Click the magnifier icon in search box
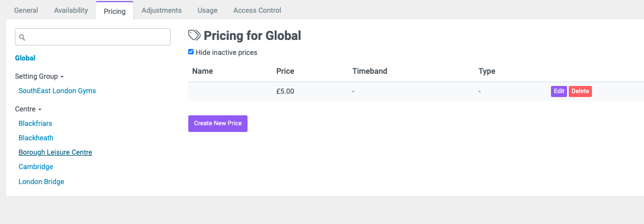The width and height of the screenshot is (644, 224). 22,37
